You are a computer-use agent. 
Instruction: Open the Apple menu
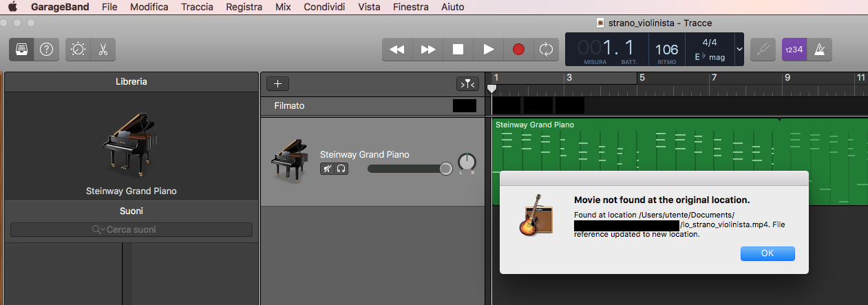pyautogui.click(x=12, y=7)
